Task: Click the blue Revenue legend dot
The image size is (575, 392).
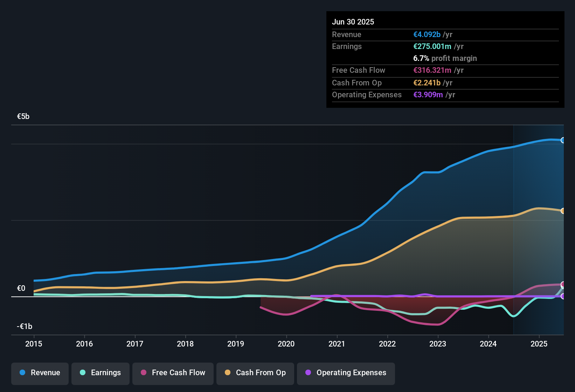Action: click(22, 373)
